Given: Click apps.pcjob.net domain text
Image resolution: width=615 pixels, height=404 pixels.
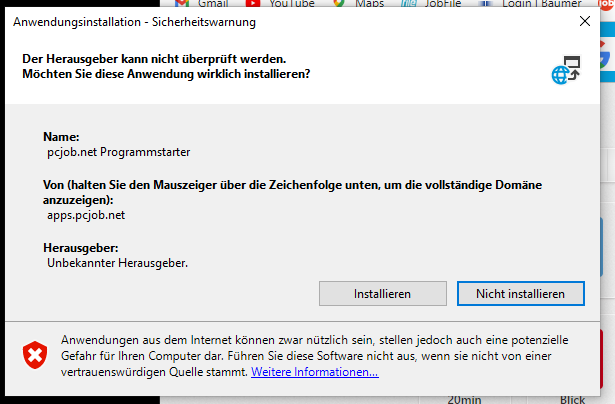Looking at the screenshot, I should pos(86,215).
